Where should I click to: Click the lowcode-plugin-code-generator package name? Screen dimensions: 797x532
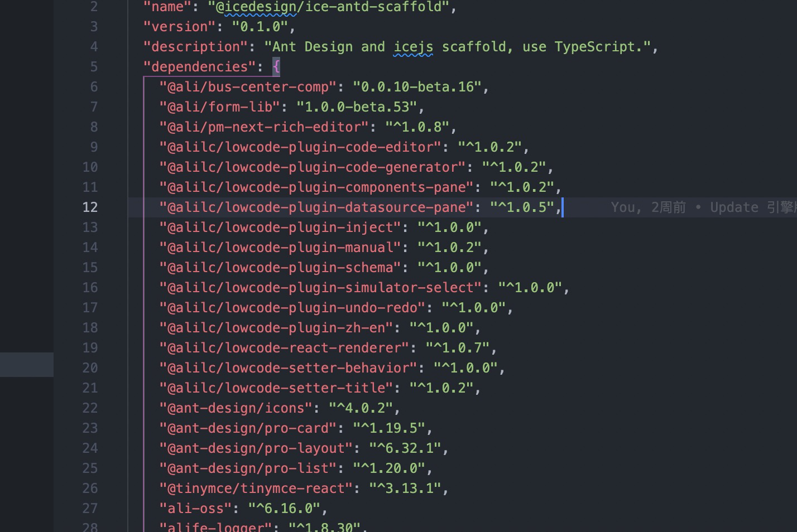click(313, 167)
